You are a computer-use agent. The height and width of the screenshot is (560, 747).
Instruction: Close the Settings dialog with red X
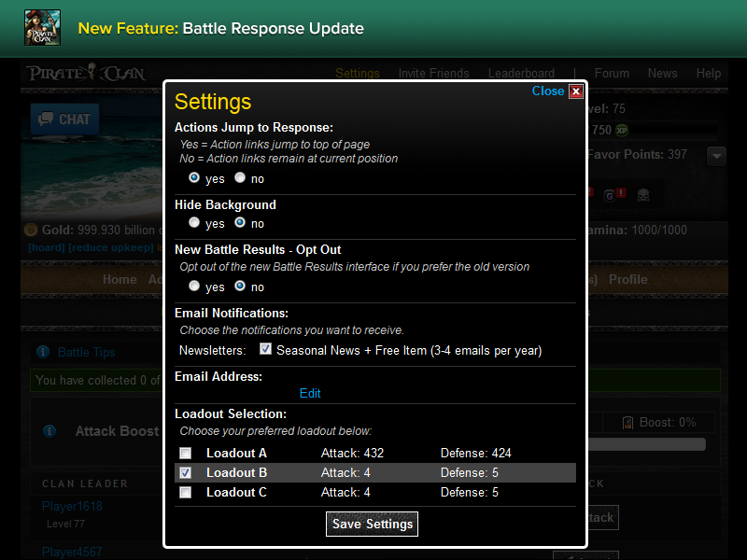[x=576, y=91]
